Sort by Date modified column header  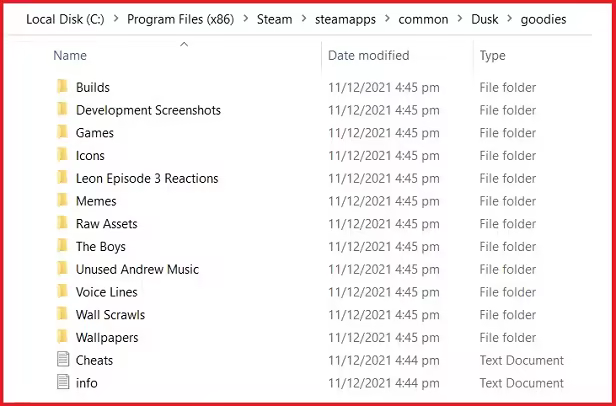coord(368,56)
